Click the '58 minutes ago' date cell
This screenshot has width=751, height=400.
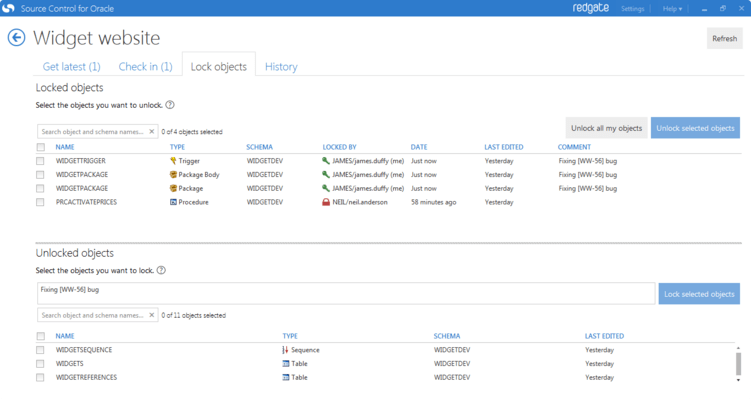433,202
